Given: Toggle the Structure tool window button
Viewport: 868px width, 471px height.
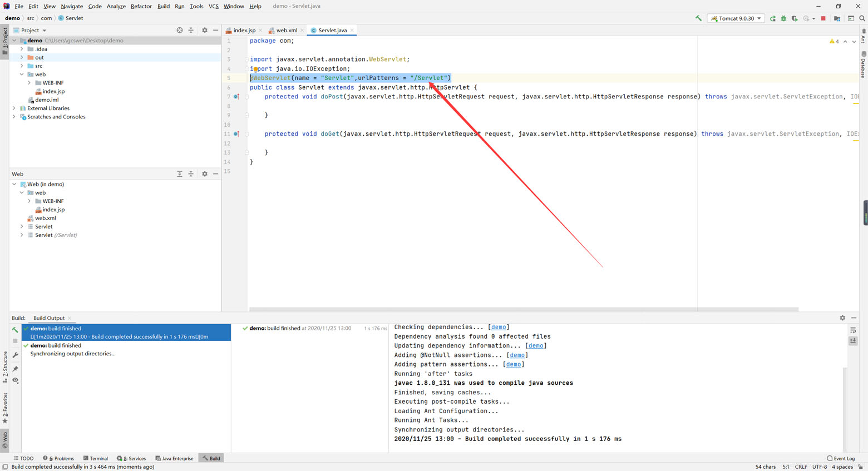Looking at the screenshot, I should pos(5,367).
